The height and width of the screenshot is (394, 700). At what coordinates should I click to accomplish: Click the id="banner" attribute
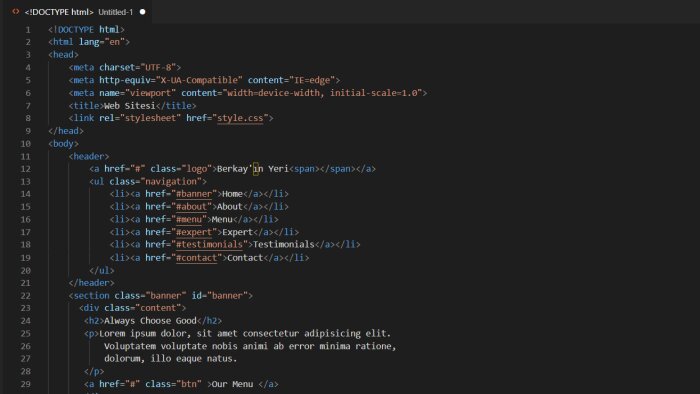pyautogui.click(x=220, y=295)
